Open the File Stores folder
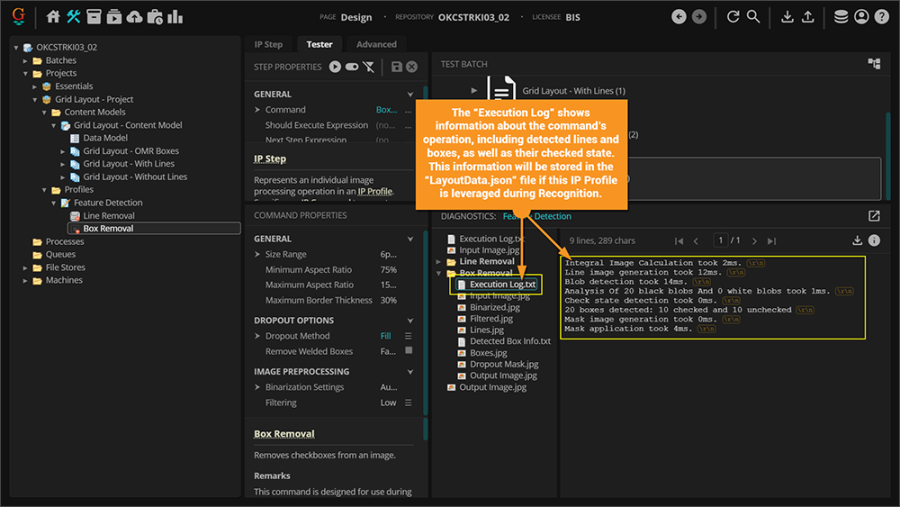This screenshot has height=507, width=900. [x=65, y=268]
